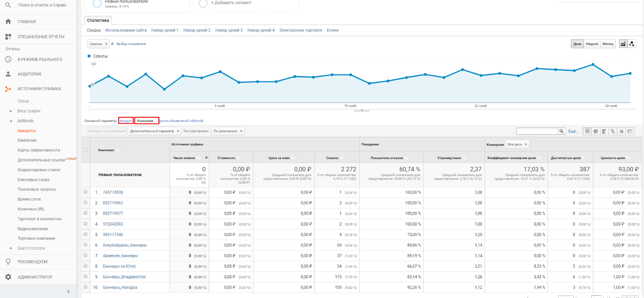Collapse the AdWords sidebar section
644x298 pixels.
pyautogui.click(x=11, y=121)
